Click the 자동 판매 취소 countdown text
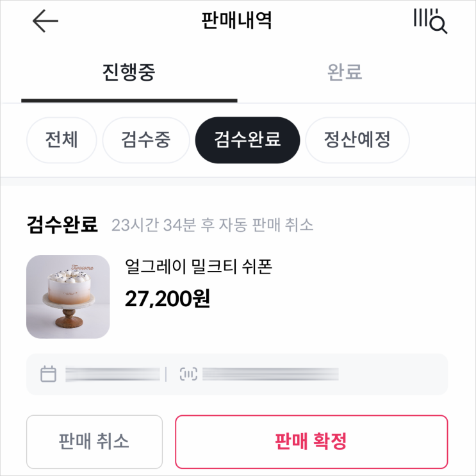This screenshot has width=476, height=476. pyautogui.click(x=212, y=226)
